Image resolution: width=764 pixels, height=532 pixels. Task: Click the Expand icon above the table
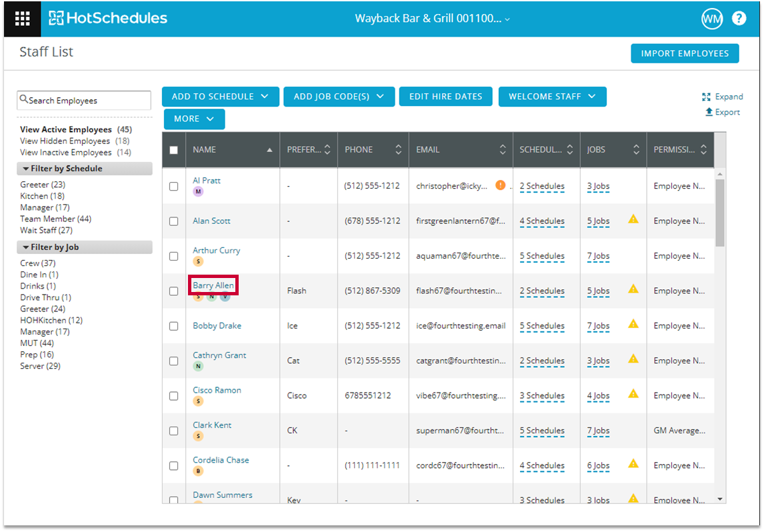point(706,97)
